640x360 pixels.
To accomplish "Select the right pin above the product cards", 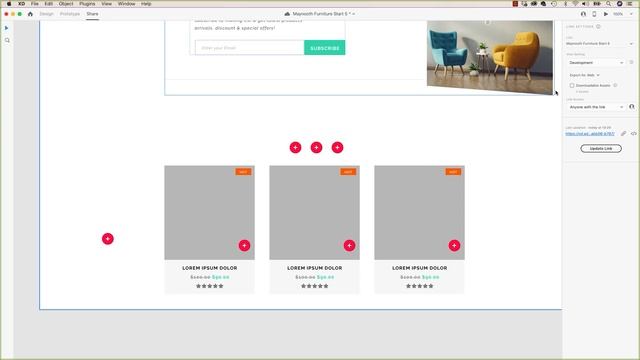I will point(338,147).
